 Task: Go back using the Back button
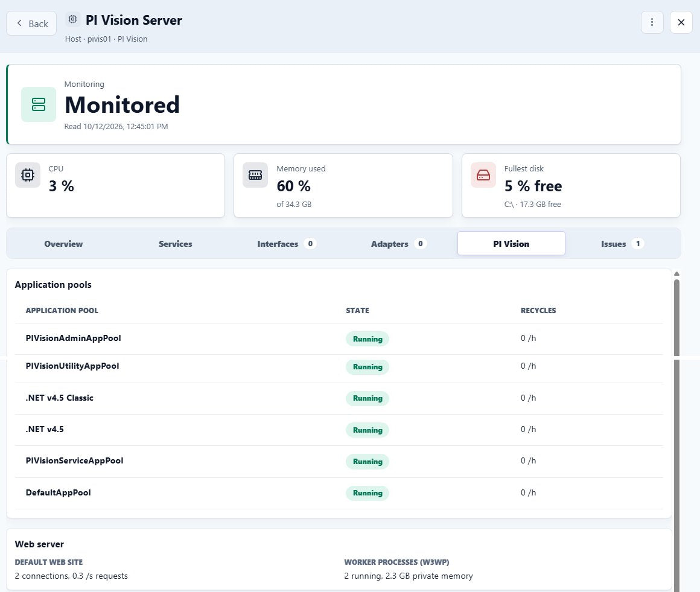click(31, 23)
